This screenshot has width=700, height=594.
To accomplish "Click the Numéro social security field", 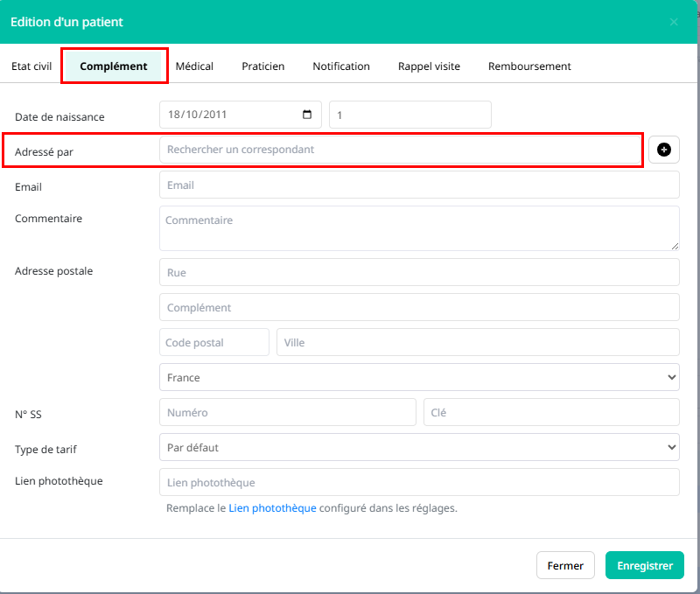I will coord(288,412).
